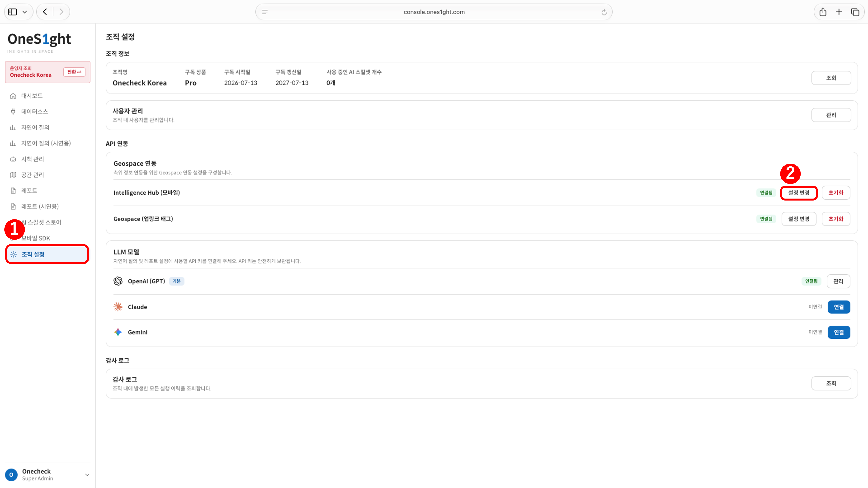Click the 데이터소스 plug icon

(x=13, y=112)
